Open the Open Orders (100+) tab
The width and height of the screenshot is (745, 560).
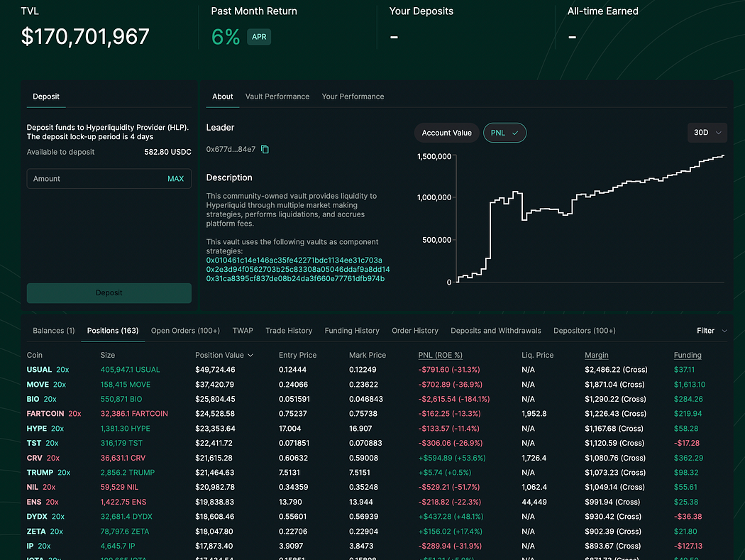[x=185, y=330]
